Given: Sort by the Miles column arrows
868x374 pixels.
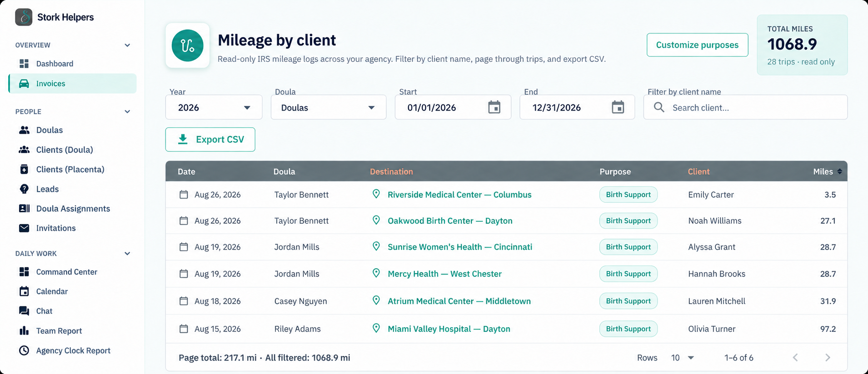Looking at the screenshot, I should 840,171.
